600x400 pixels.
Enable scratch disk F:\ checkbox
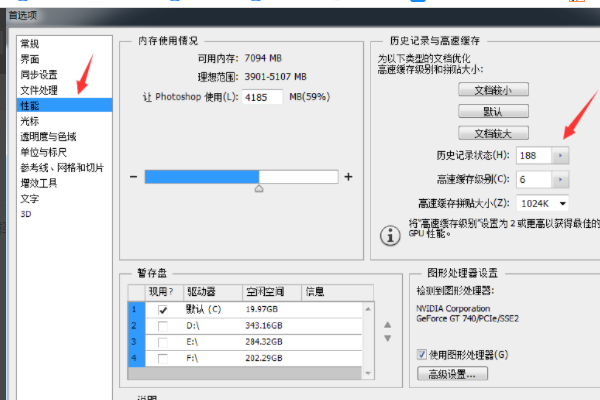click(163, 359)
